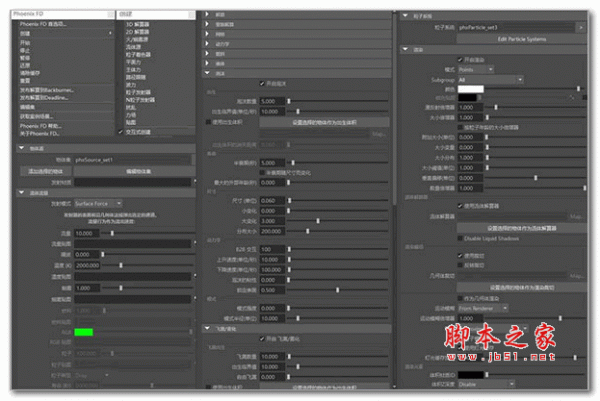600x401 pixels.
Task: Enable the Disable Liquid Shadows checkbox
Action: [460, 238]
